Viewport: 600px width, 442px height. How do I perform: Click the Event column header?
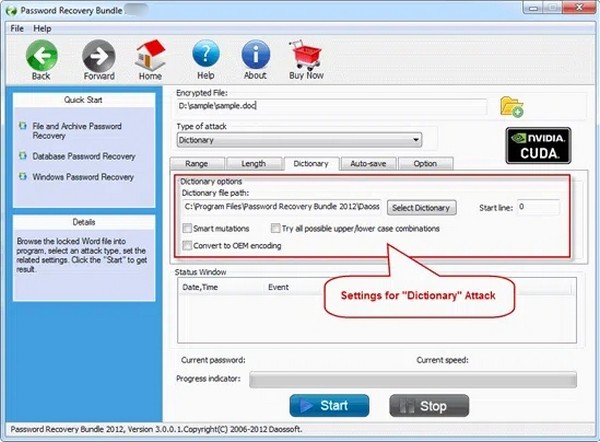(x=278, y=287)
